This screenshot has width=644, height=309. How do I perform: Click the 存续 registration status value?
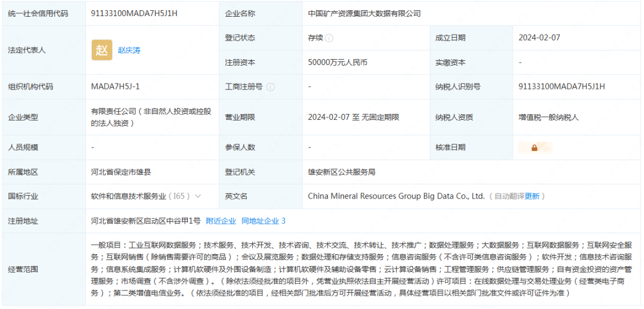pos(315,38)
